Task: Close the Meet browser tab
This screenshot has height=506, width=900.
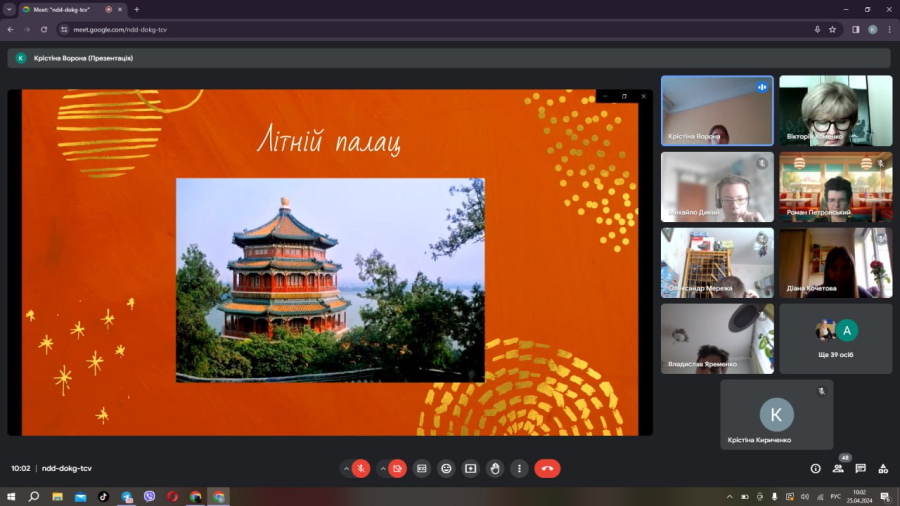Action: pyautogui.click(x=120, y=9)
